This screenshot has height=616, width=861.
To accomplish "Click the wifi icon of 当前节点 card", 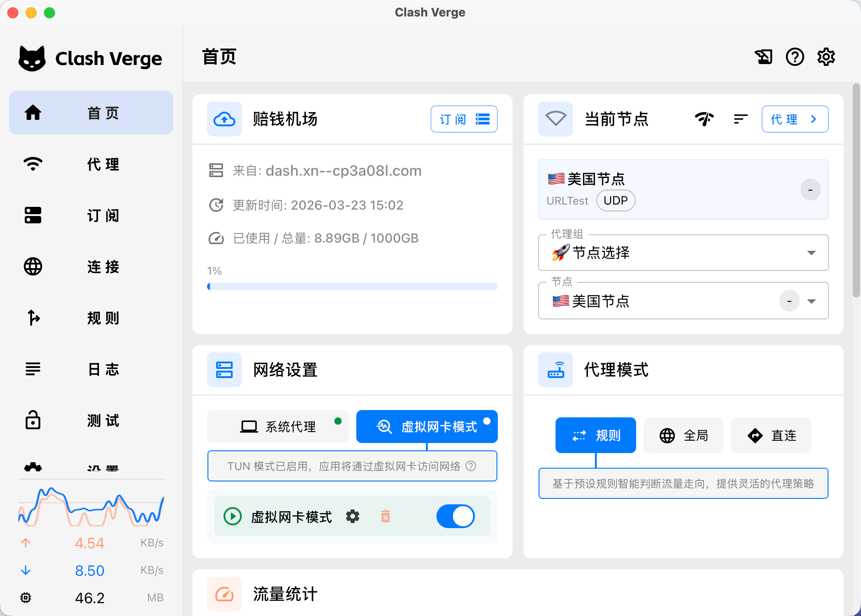I will tap(556, 119).
